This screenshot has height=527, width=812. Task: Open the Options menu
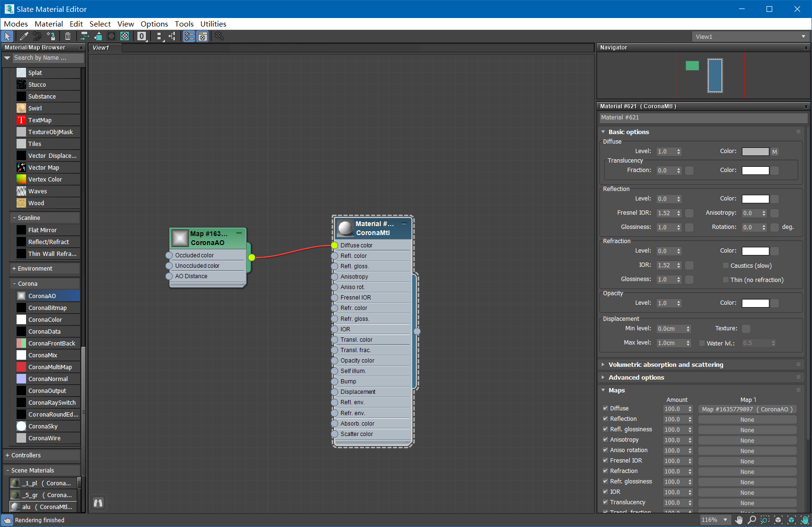click(154, 24)
